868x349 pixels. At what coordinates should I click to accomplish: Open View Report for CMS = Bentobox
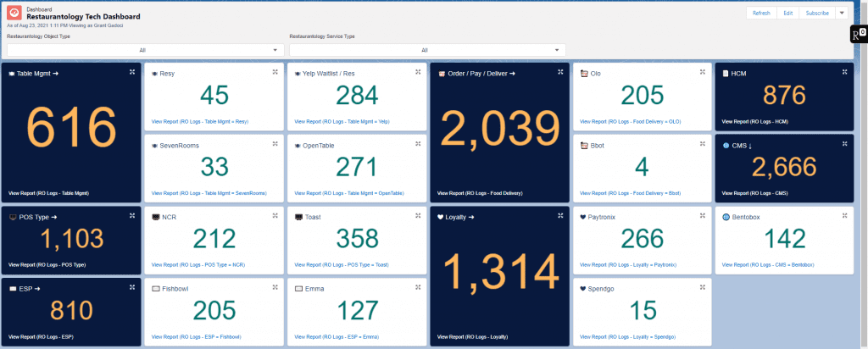pos(770,265)
